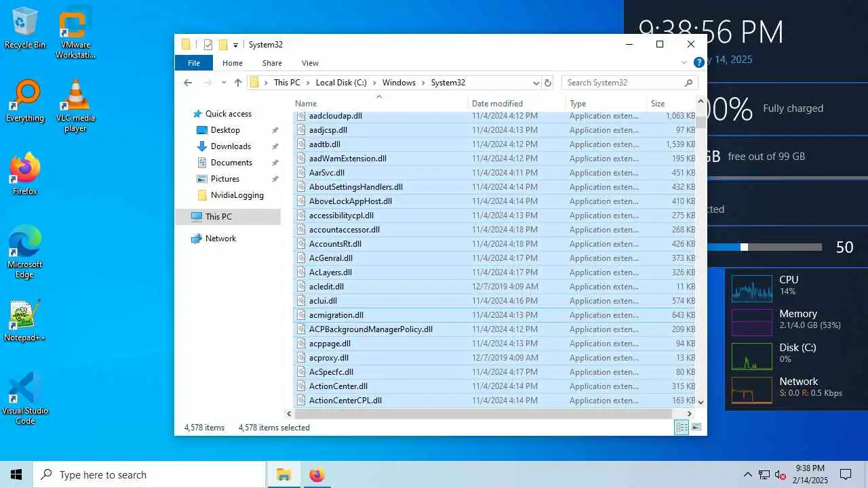Refresh the System32 folder view
Image resolution: width=868 pixels, height=488 pixels.
coord(548,83)
